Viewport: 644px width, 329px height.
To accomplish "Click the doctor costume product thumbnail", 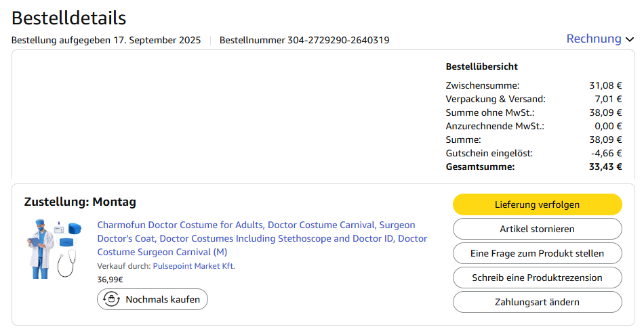I will click(56, 248).
